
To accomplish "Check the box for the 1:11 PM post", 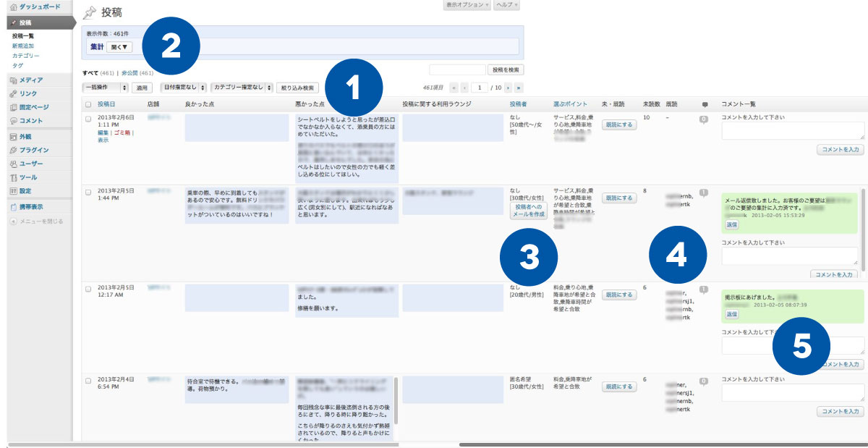I will [x=88, y=118].
